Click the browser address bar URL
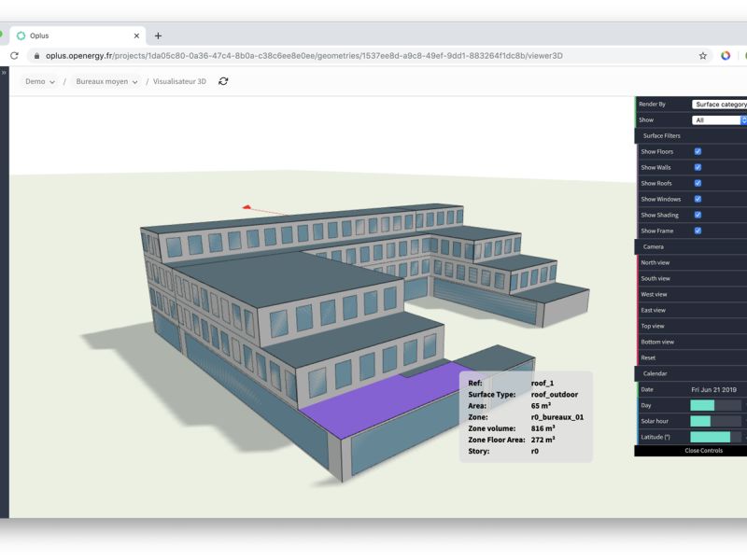 tap(304, 56)
